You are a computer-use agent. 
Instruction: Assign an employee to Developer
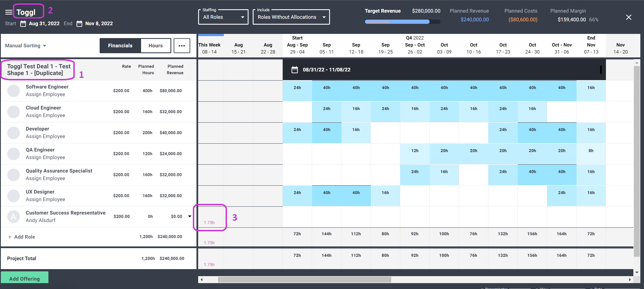click(45, 136)
